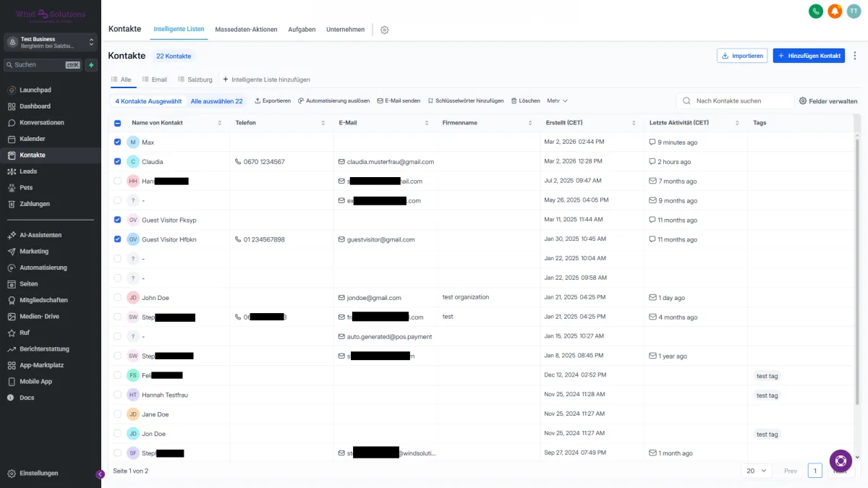Switch to Intelligente Listen tab
Image resolution: width=868 pixels, height=488 pixels.
click(x=179, y=29)
